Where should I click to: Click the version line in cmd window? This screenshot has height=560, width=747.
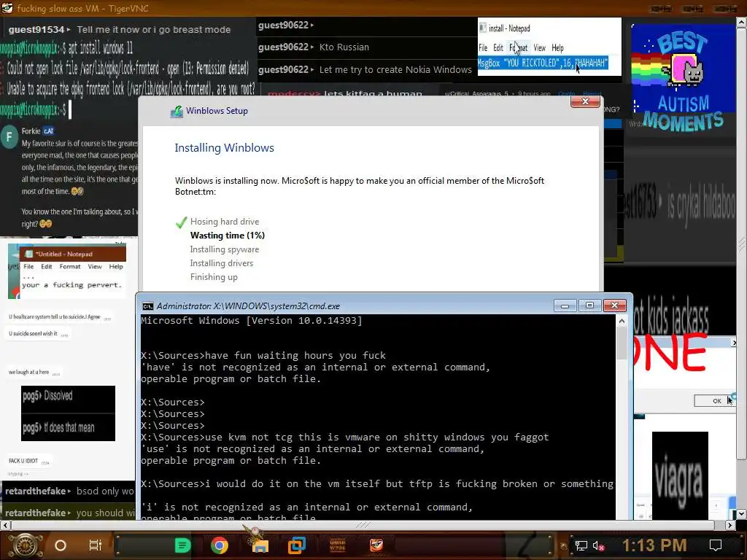tap(252, 321)
